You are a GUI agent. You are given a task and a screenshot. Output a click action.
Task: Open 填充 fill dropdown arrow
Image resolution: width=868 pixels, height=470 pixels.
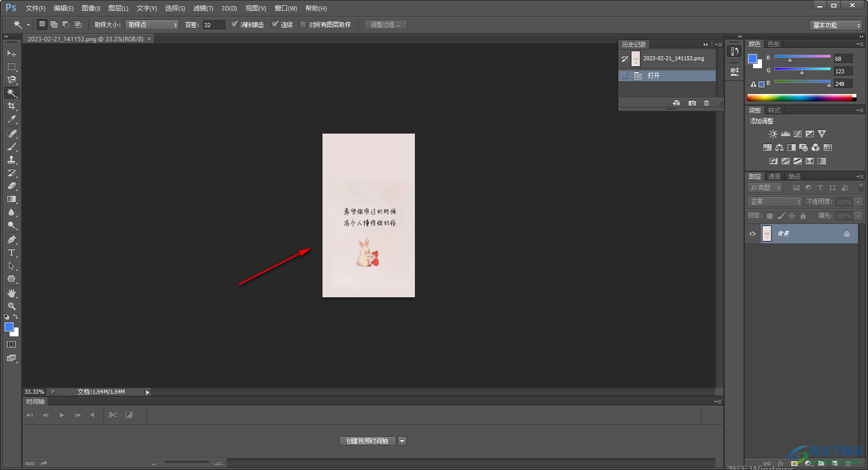(858, 215)
